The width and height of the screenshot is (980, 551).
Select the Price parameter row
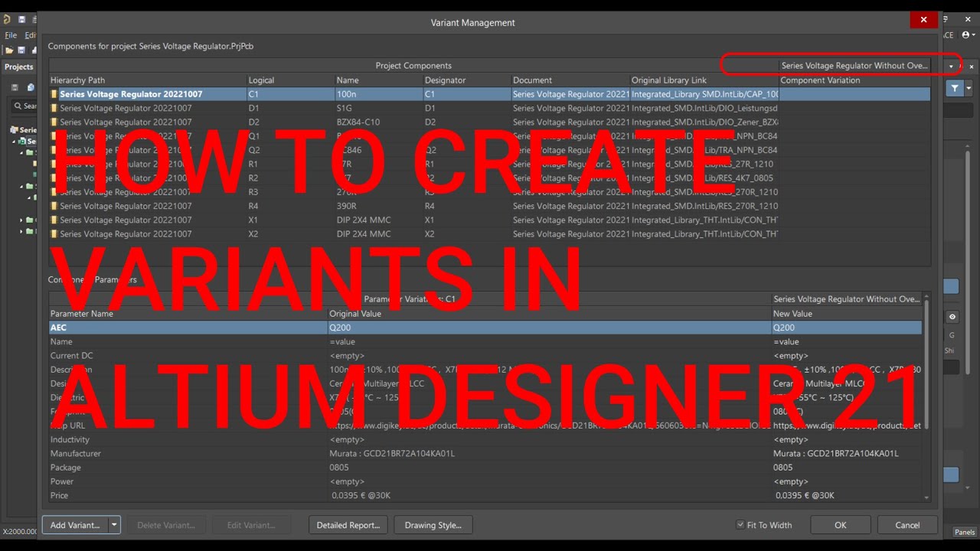(x=485, y=495)
